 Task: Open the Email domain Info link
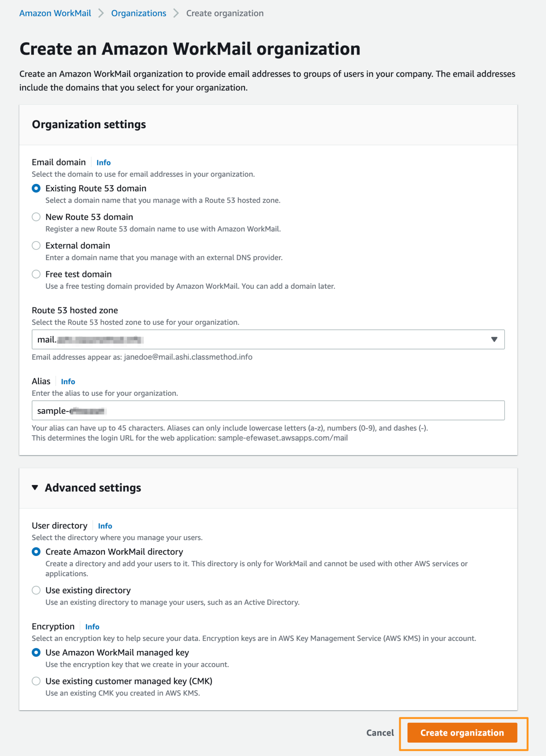(x=103, y=162)
